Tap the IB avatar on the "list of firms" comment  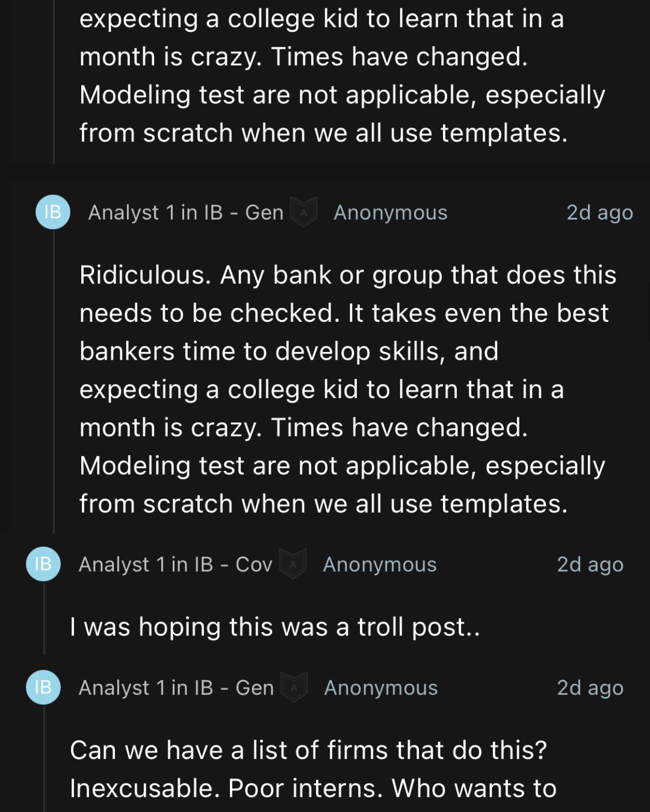43,687
